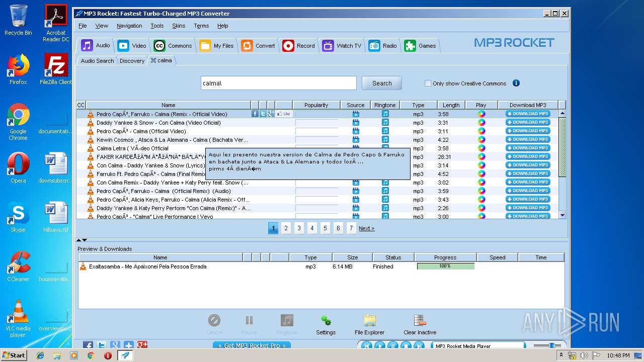Click the Windows Start button
This screenshot has height=362, width=644.
14,355
